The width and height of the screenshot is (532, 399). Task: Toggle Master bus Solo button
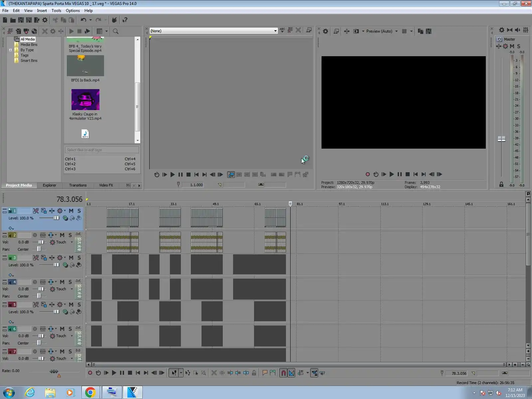pos(519,46)
